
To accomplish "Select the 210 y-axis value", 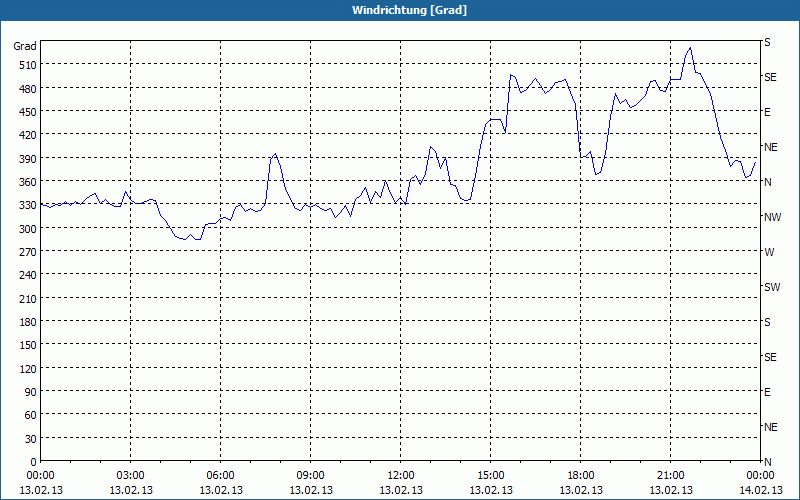I will pos(29,299).
